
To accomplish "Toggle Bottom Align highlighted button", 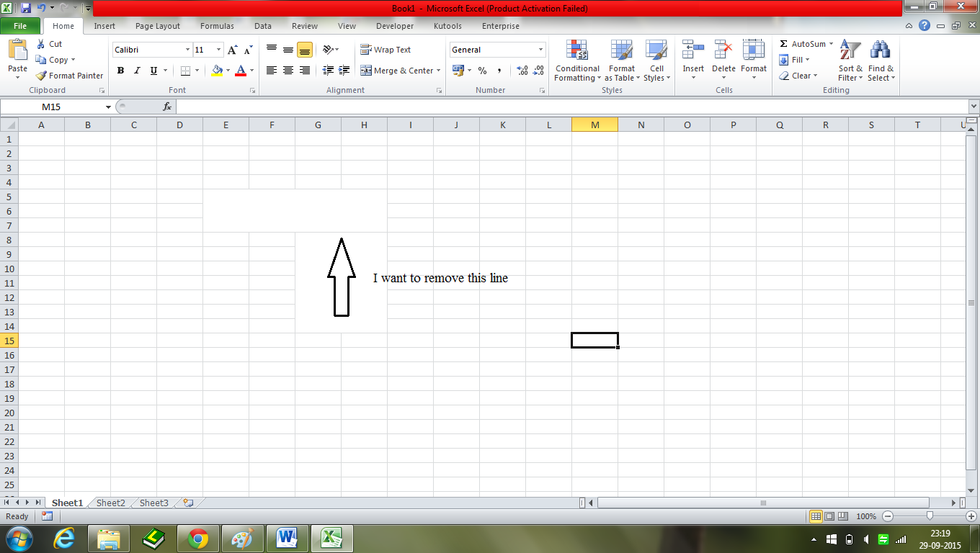I will tap(305, 50).
